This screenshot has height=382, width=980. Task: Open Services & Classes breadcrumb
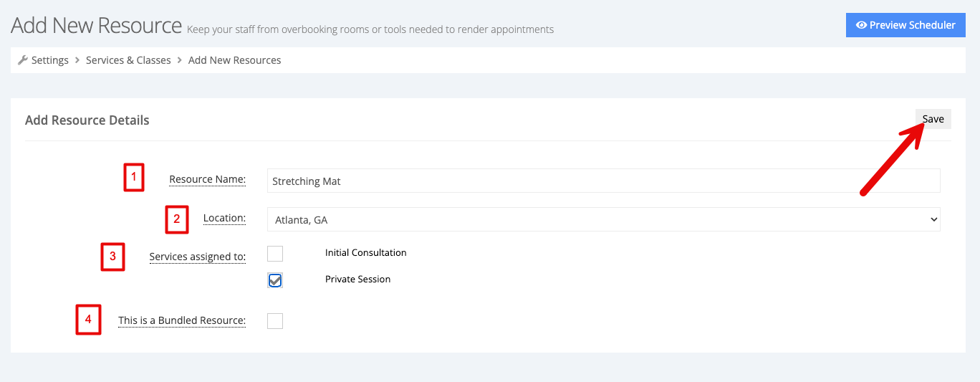pos(128,60)
